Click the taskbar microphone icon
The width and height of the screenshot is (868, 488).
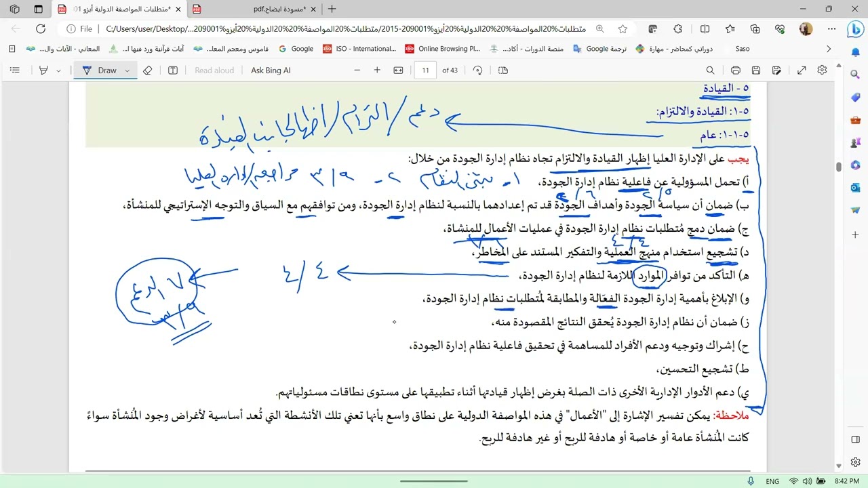click(x=751, y=481)
